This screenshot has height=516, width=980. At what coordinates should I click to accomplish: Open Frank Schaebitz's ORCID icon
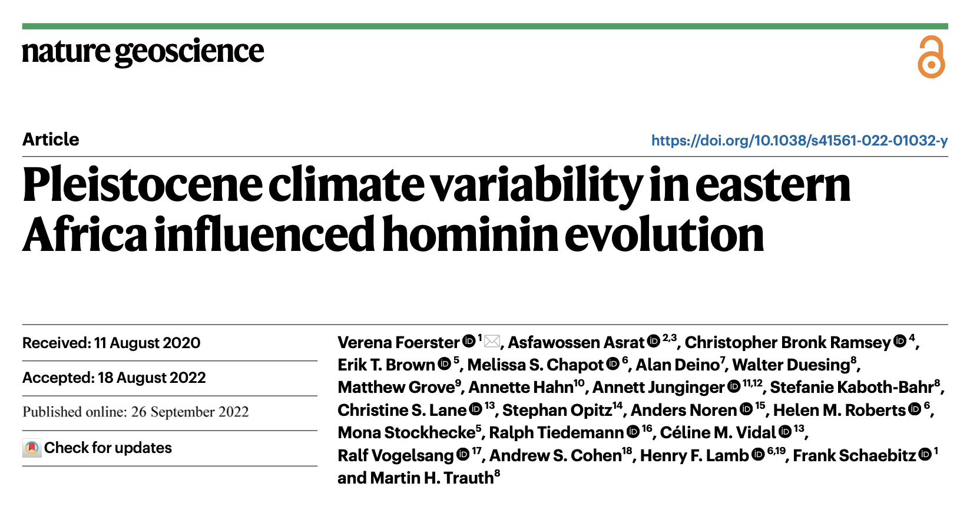pyautogui.click(x=925, y=454)
